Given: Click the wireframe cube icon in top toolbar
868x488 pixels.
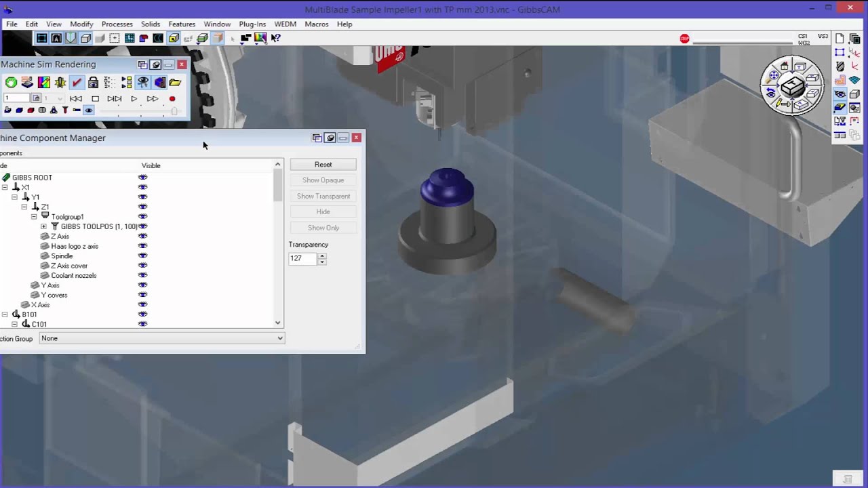Looking at the screenshot, I should [x=85, y=38].
